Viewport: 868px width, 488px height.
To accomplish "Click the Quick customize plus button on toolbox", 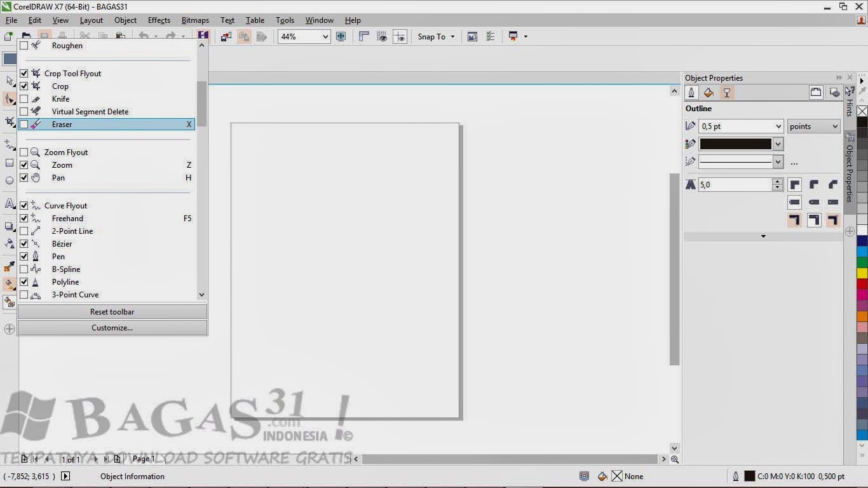I will (9, 329).
